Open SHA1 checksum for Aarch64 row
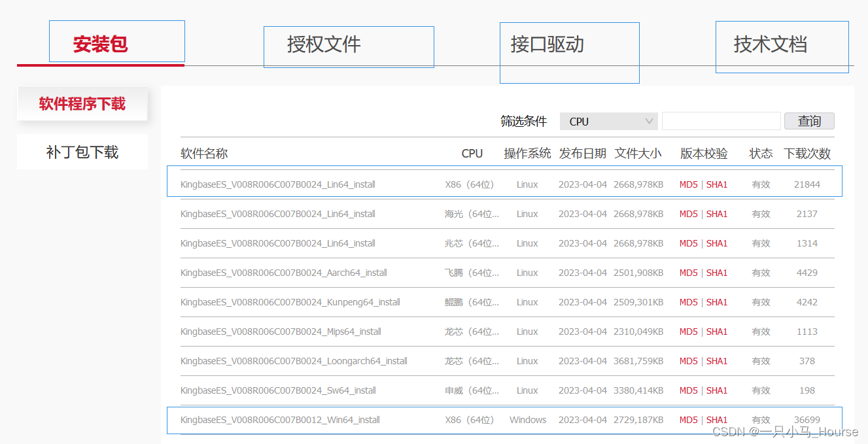Image resolution: width=868 pixels, height=444 pixels. pyautogui.click(x=717, y=273)
